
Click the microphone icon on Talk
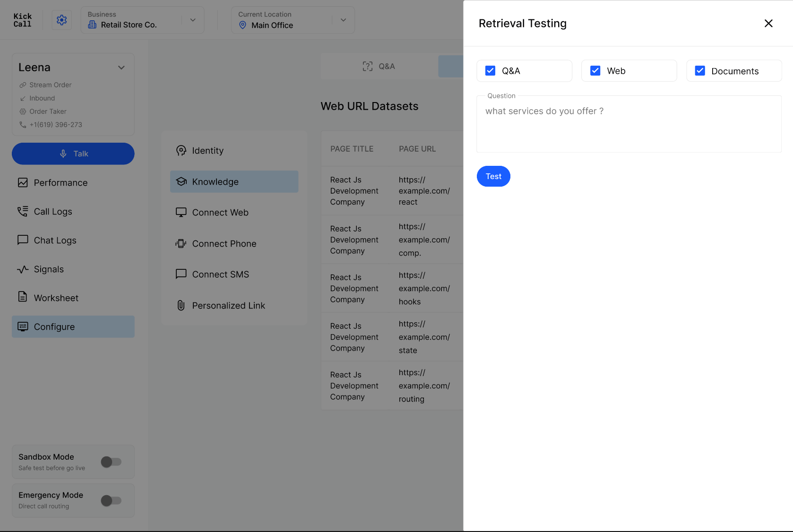click(x=63, y=154)
